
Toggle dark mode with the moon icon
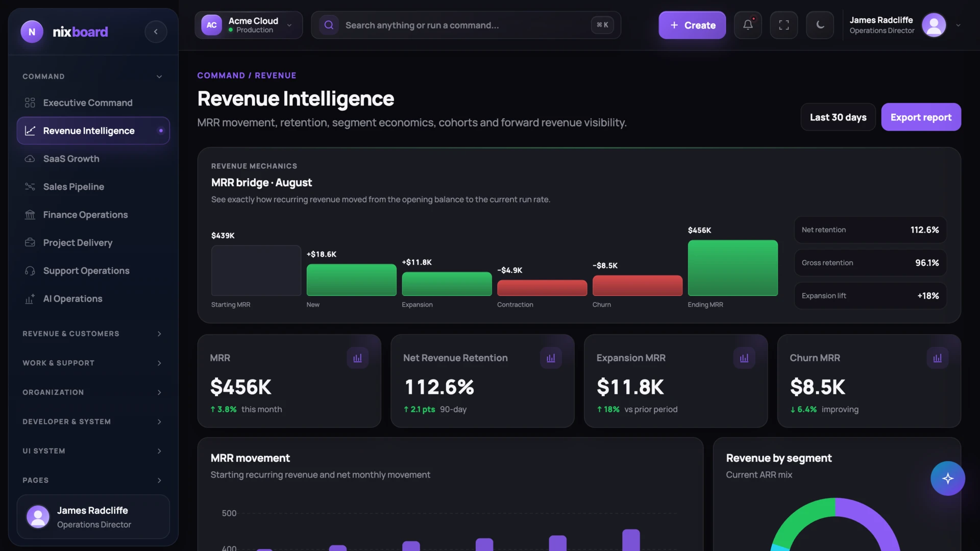[x=820, y=25]
